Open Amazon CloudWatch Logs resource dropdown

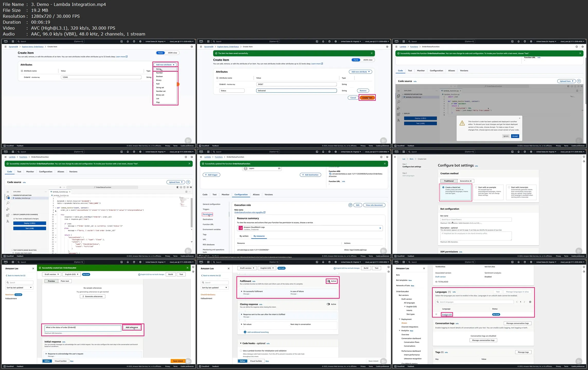(310, 228)
